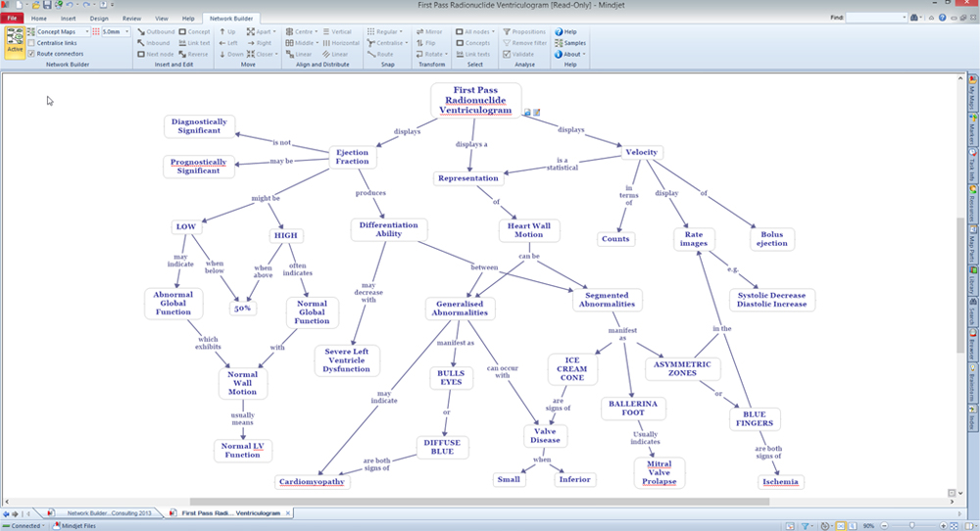
Task: Click the zoom slider handle
Action: [911, 526]
